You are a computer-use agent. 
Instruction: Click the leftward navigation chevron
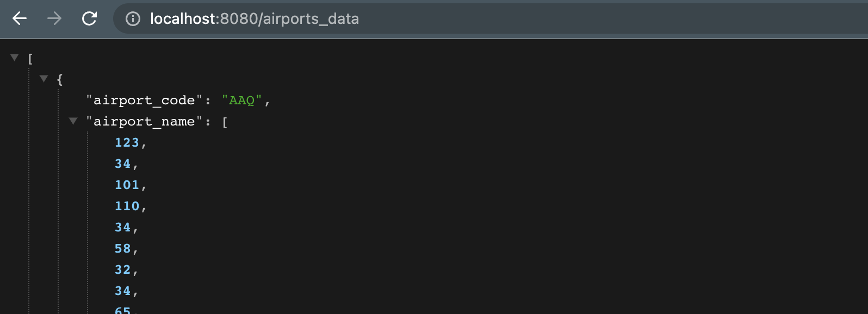pyautogui.click(x=18, y=18)
